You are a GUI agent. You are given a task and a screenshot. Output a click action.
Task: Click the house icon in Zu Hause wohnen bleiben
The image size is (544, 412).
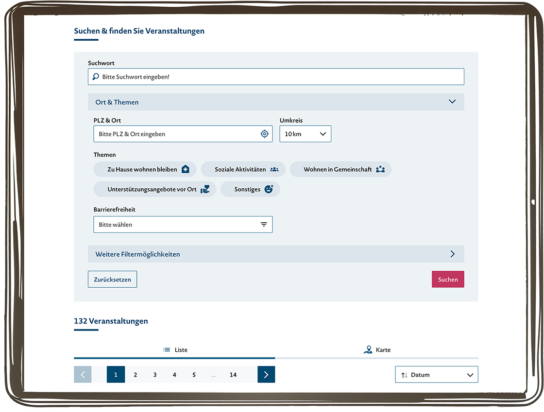point(186,169)
